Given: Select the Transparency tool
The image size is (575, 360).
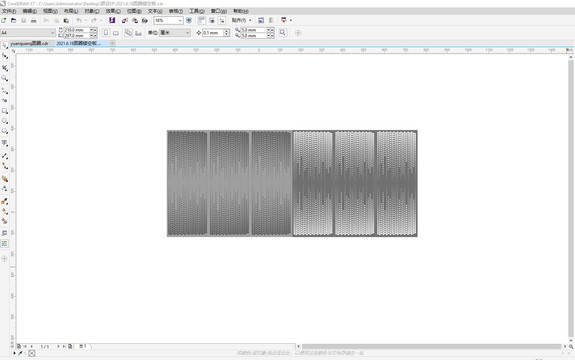Looking at the screenshot, I should 4,189.
